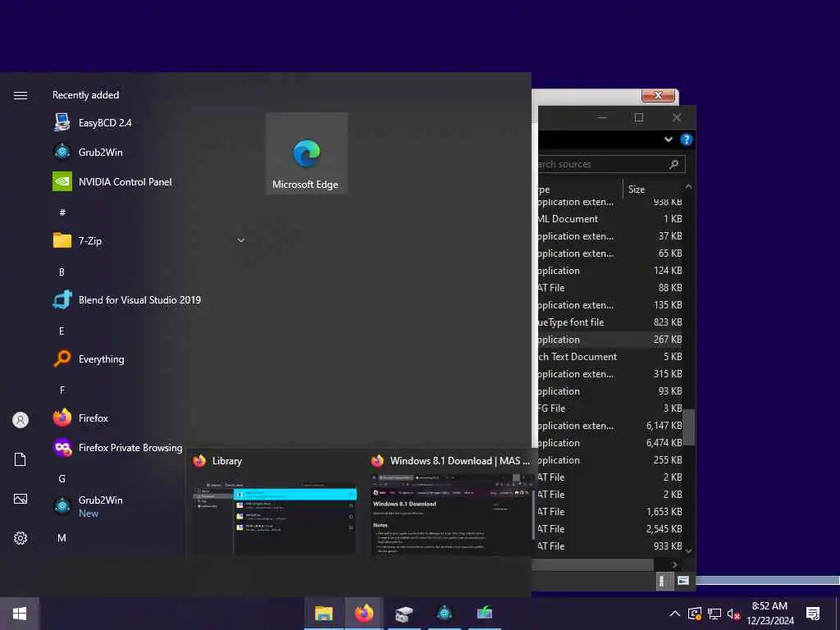Click the letter M section header
Image resolution: width=840 pixels, height=630 pixels.
(62, 537)
